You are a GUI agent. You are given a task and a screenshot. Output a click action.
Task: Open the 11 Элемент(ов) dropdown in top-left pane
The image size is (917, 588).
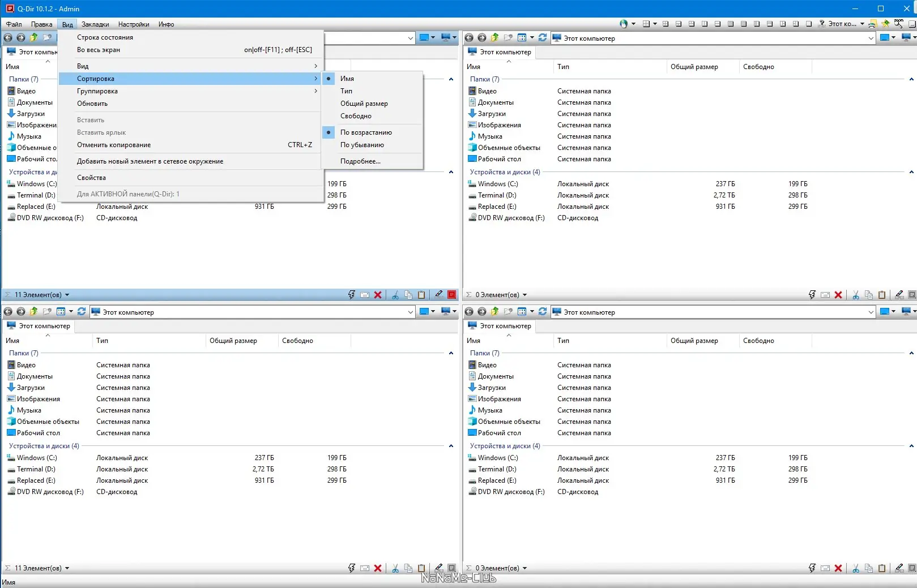click(x=67, y=295)
